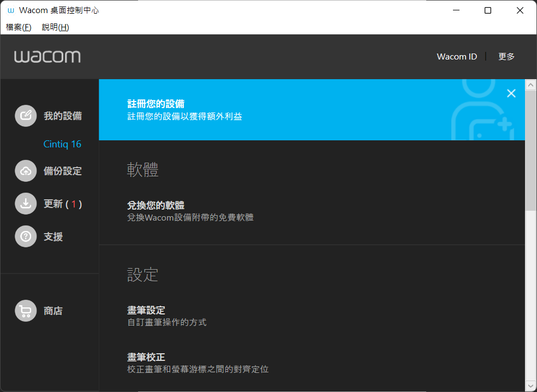This screenshot has width=537, height=392.
Task: Select the Cintiq 16 device
Action: [x=62, y=144]
